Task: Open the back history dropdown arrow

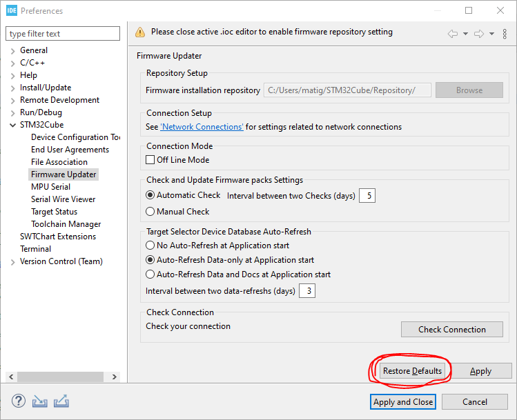Action: [x=466, y=33]
